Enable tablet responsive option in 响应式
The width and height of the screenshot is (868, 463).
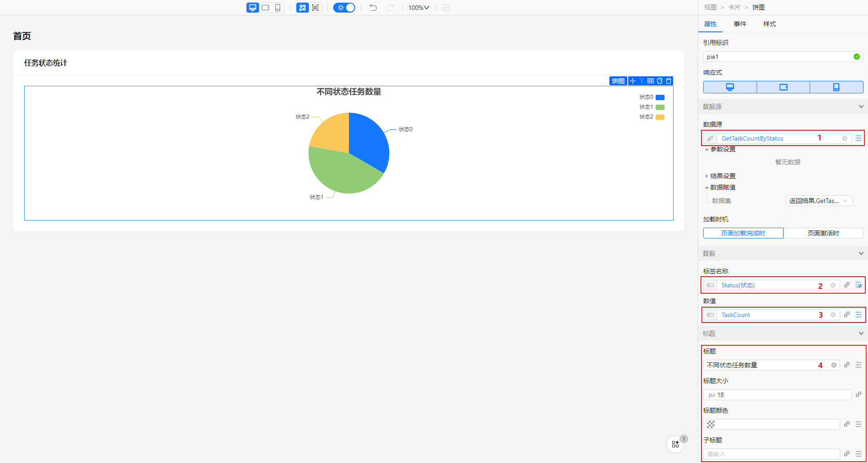tap(783, 87)
